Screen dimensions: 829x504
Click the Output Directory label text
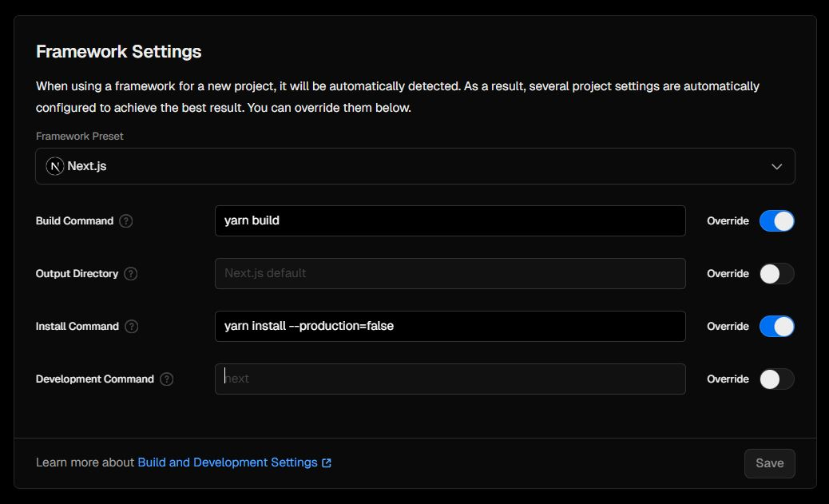(77, 274)
